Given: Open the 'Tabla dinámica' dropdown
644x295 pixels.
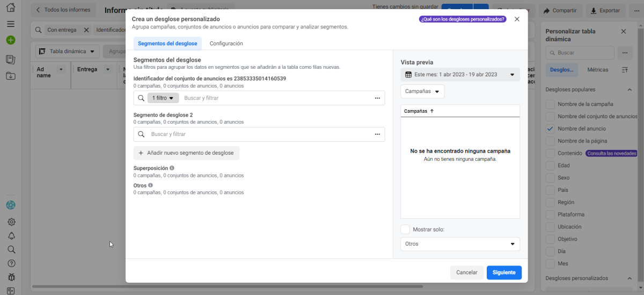Looking at the screenshot, I should [68, 52].
